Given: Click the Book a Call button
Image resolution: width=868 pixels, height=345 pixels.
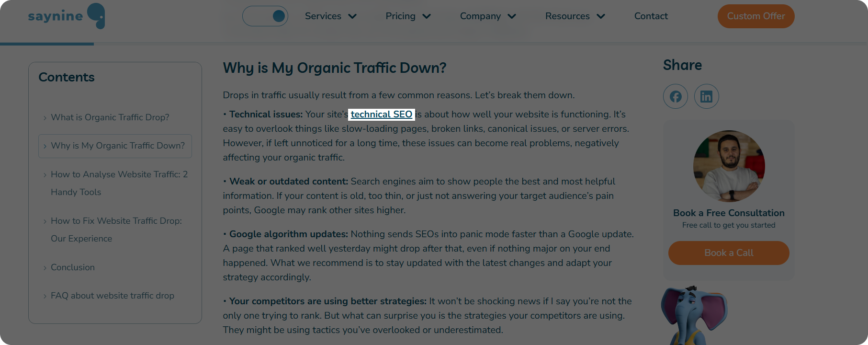Looking at the screenshot, I should pos(729,253).
